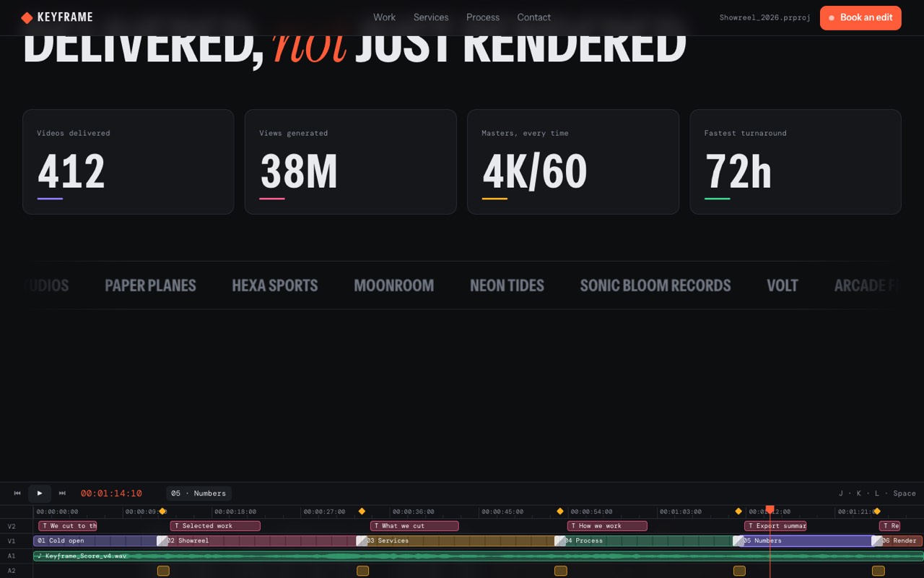
Task: Select the "What we cut" title clip
Action: point(414,526)
